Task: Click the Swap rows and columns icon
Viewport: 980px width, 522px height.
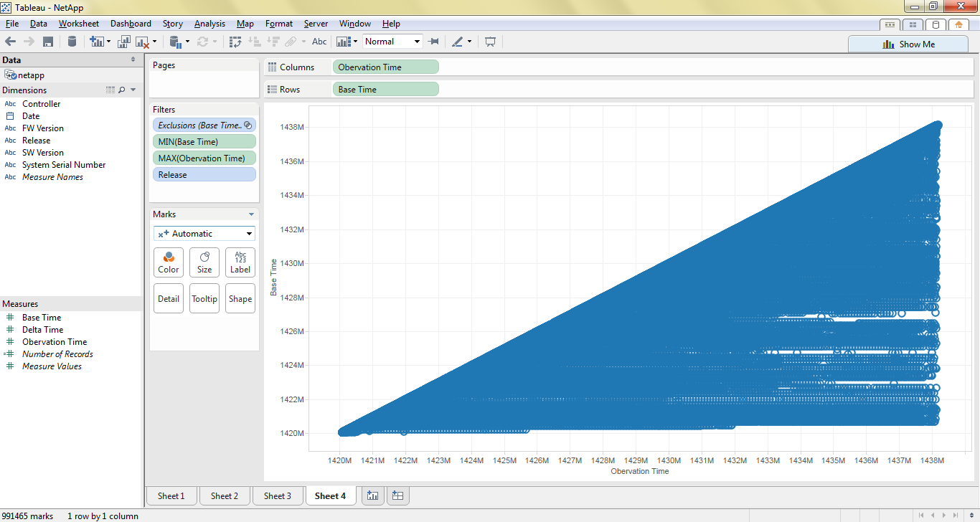Action: pos(235,42)
